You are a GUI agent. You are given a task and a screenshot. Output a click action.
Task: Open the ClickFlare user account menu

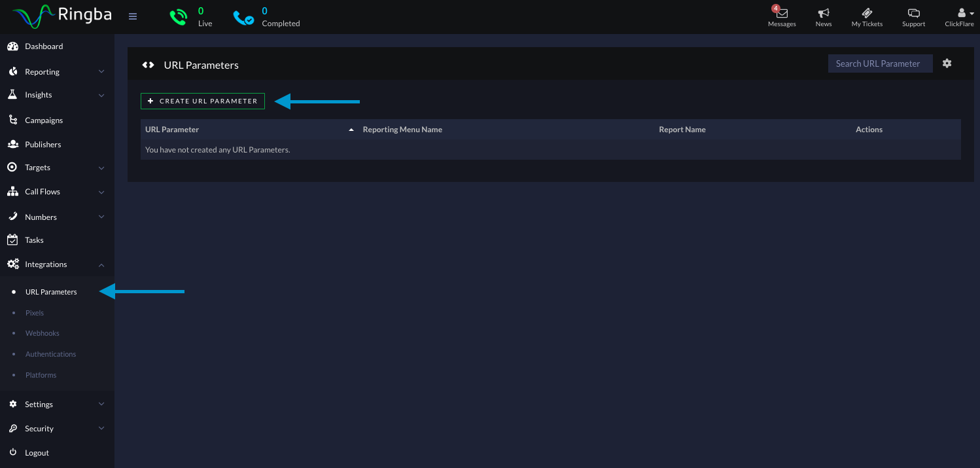pos(960,17)
